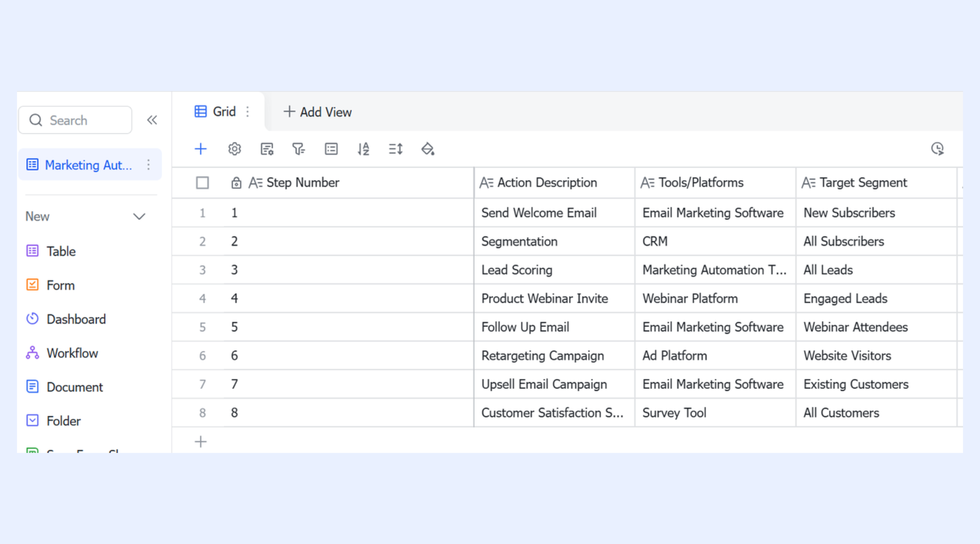Screen dimensions: 980x544
Task: Open the A-Z sort toolbar icon
Action: [363, 149]
